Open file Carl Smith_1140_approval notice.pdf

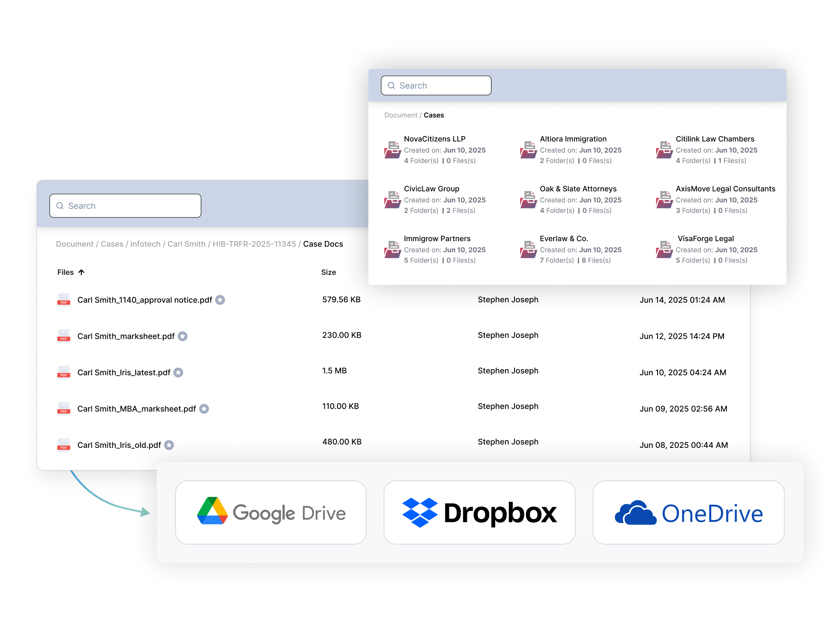[x=145, y=300]
